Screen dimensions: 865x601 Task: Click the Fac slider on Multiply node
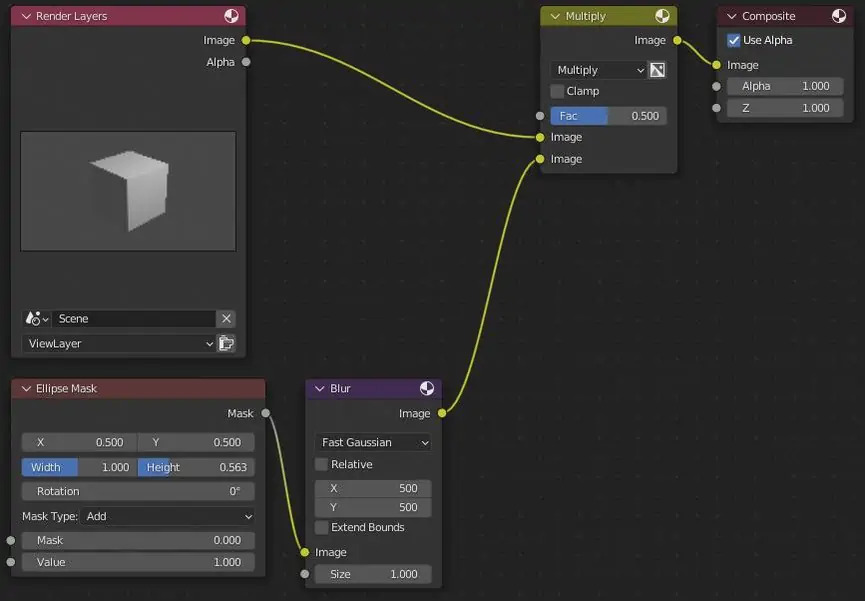tap(608, 116)
